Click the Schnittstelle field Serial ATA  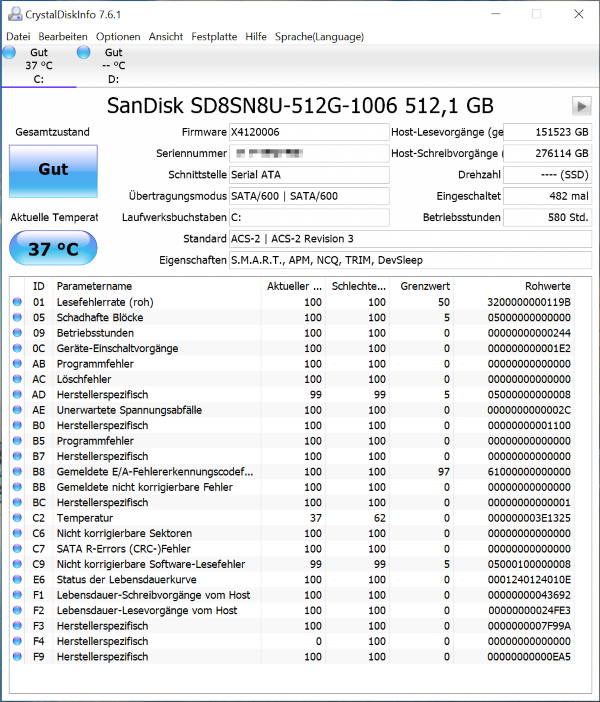[x=309, y=175]
